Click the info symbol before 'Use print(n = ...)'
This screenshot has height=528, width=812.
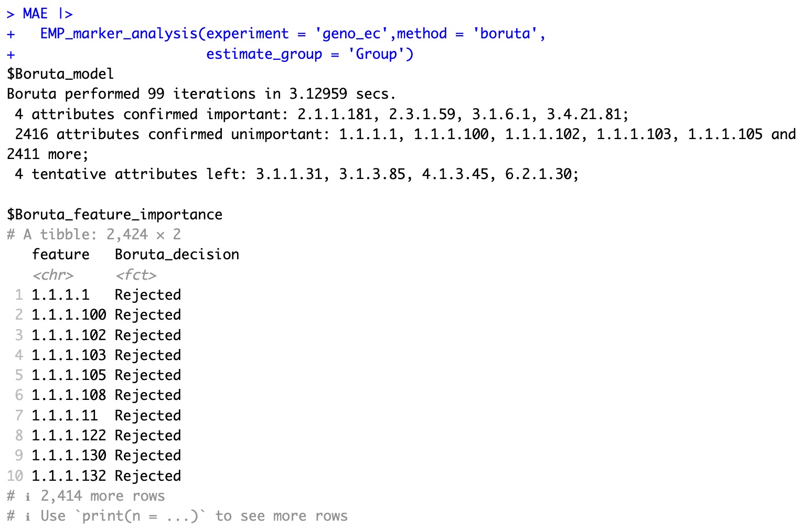click(x=28, y=516)
